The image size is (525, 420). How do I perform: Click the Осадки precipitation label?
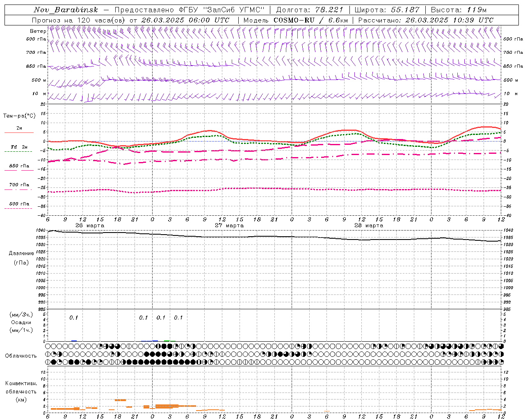(x=21, y=322)
